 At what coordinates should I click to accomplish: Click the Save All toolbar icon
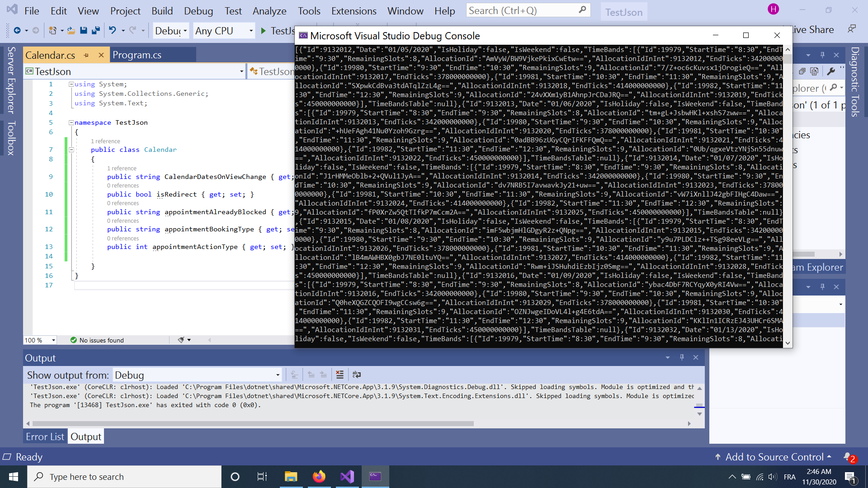pyautogui.click(x=96, y=30)
